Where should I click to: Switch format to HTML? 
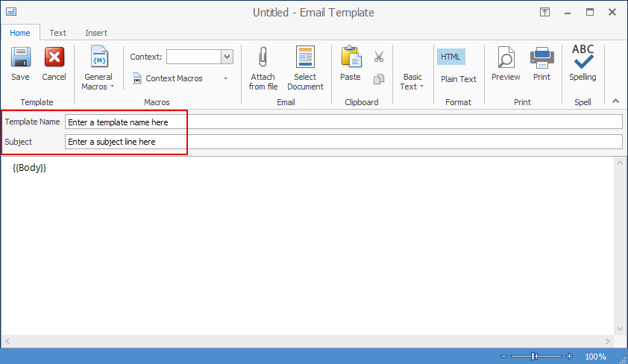(451, 57)
